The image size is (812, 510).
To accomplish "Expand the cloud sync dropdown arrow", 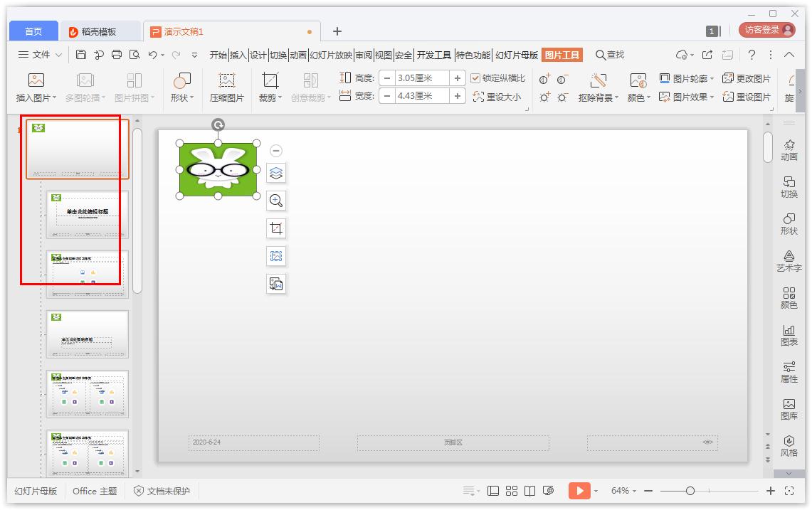I will coord(692,55).
